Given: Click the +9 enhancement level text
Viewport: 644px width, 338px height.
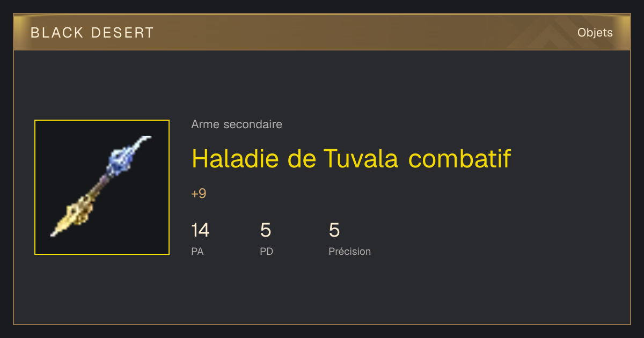Looking at the screenshot, I should [x=199, y=194].
